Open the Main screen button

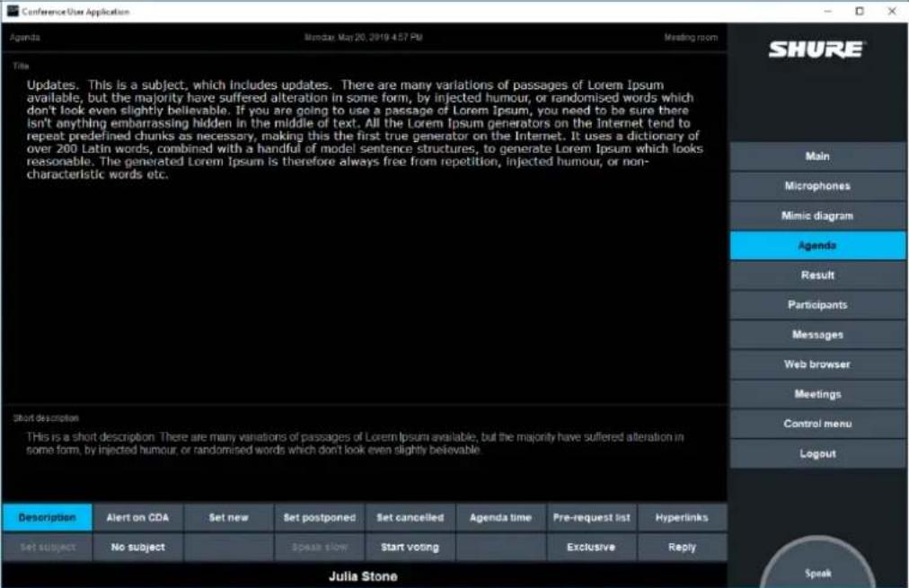point(817,156)
